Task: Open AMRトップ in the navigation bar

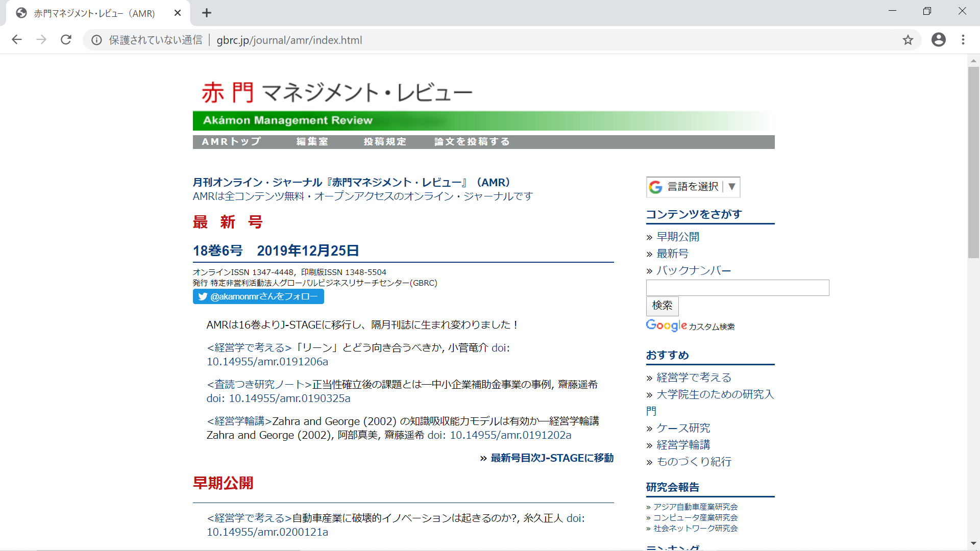Action: coord(231,142)
